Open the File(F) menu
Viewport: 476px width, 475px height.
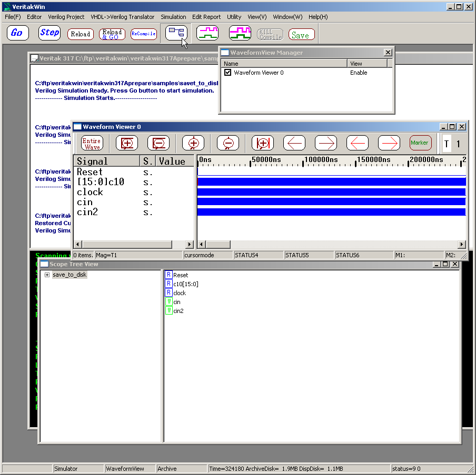(13, 17)
